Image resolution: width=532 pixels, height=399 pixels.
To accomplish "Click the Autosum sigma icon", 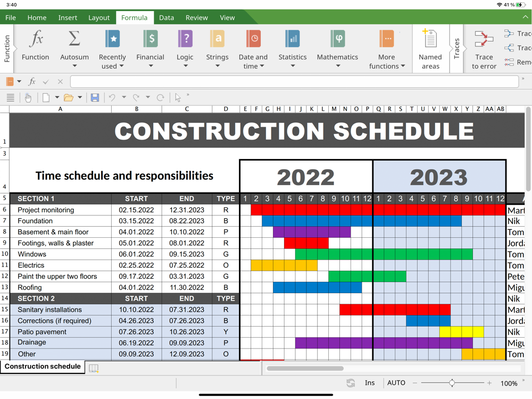I will (74, 38).
